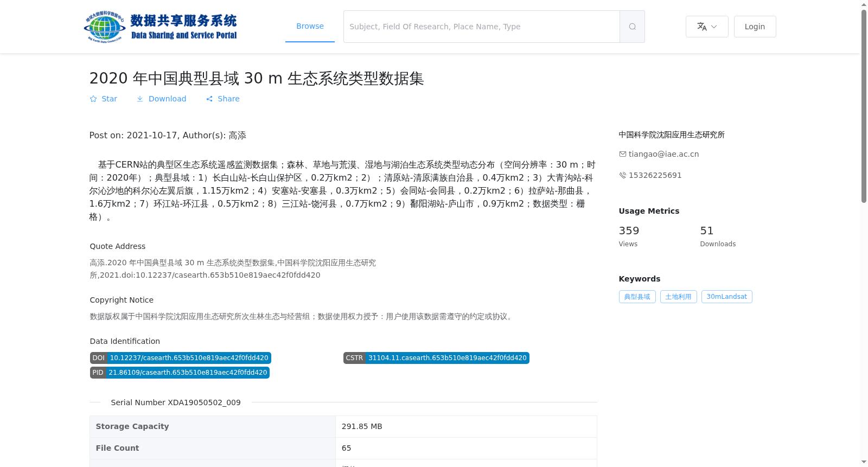Click the PID badge 21.86109/casearth identifier
The image size is (868, 467).
pos(180,373)
